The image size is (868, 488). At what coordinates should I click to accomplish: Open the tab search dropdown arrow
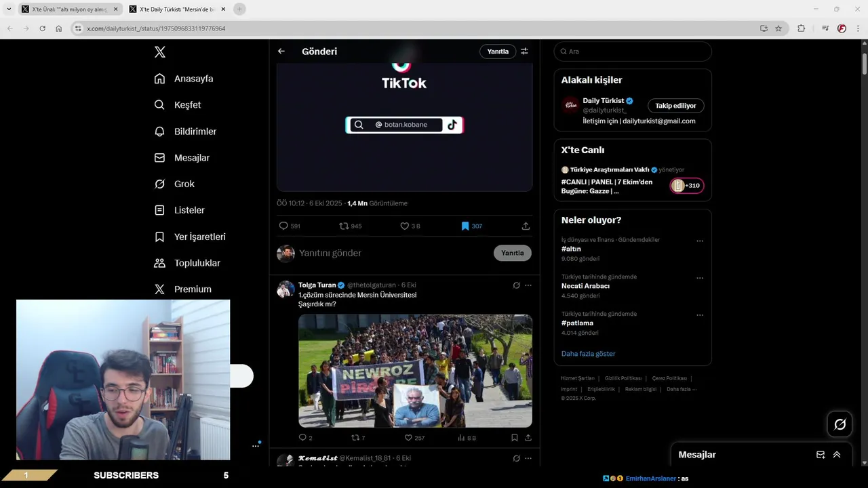[9, 9]
